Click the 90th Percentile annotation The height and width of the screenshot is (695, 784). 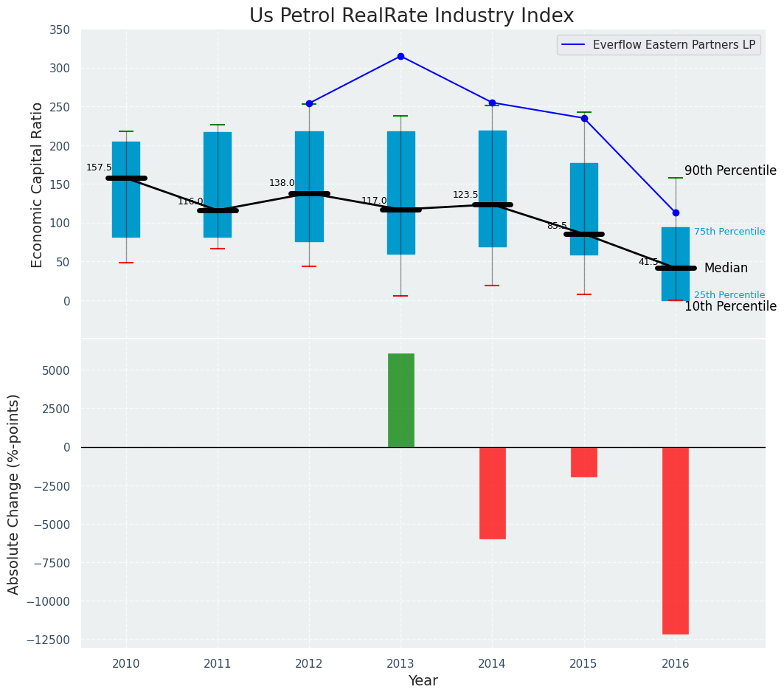click(x=730, y=170)
